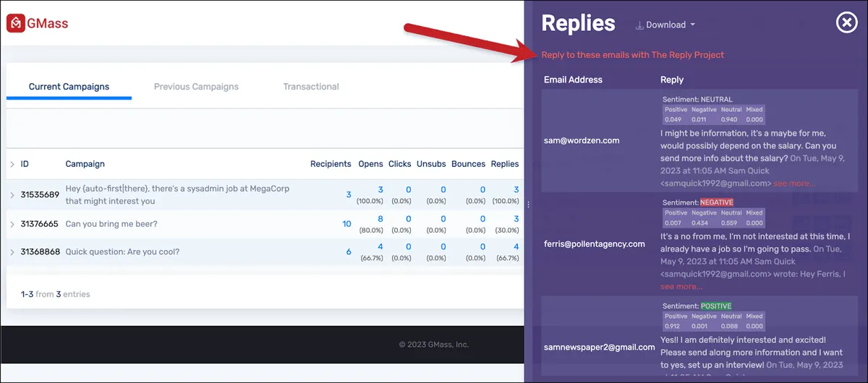
Task: Expand campaign row 31535689
Action: (x=12, y=195)
